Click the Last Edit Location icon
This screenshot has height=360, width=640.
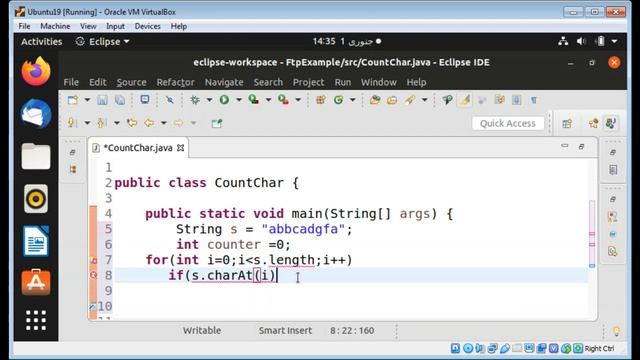point(131,123)
